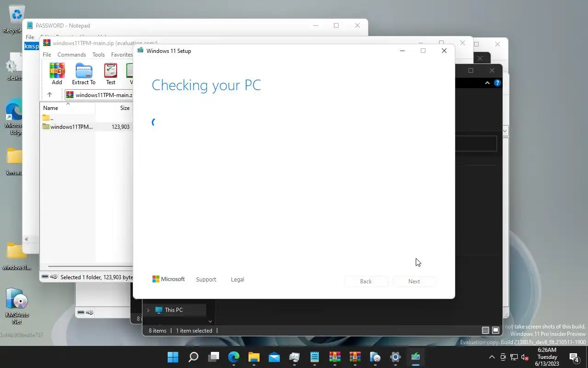Click the network icon in system tray
Image resolution: width=588 pixels, height=368 pixels.
[x=514, y=357]
